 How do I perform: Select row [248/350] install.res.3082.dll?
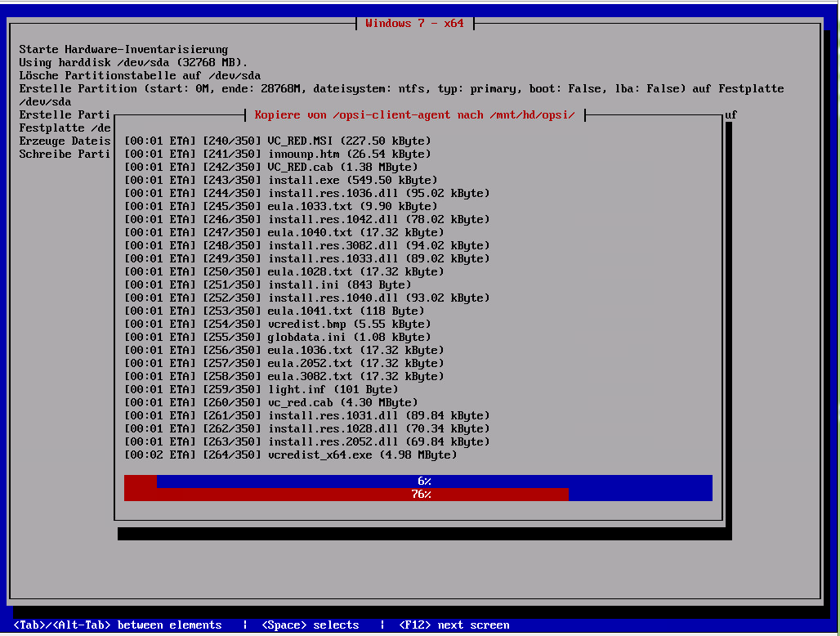(x=307, y=246)
